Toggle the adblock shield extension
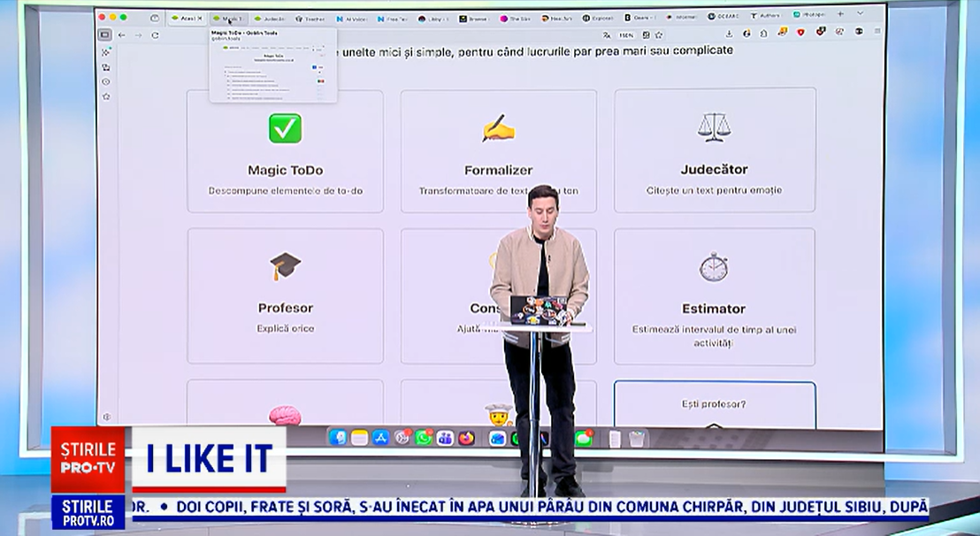This screenshot has height=536, width=980. (800, 33)
